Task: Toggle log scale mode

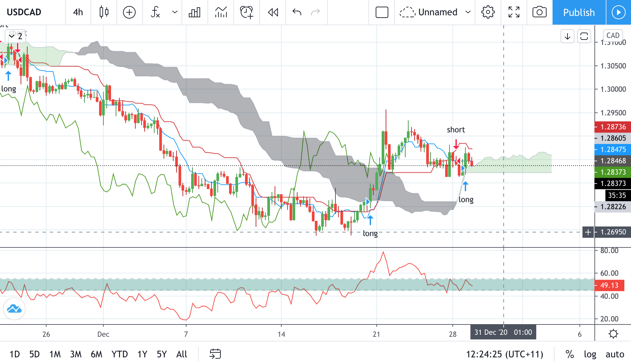Action: 590,354
